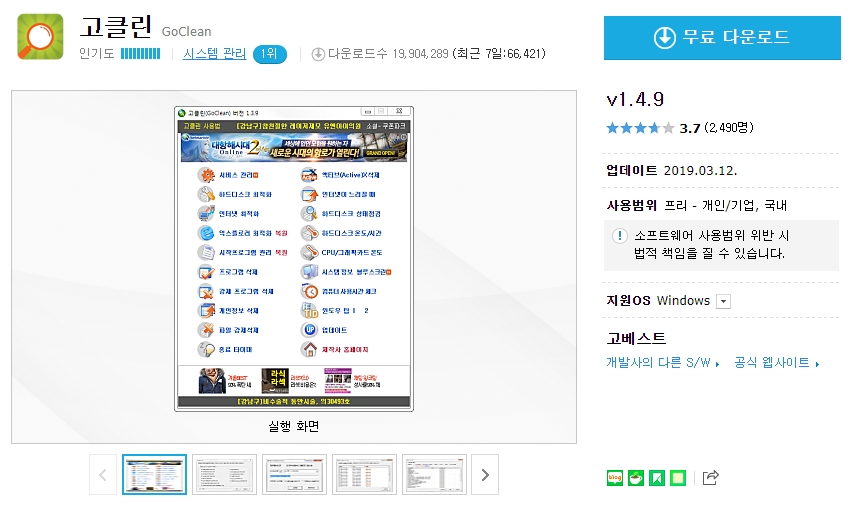The width and height of the screenshot is (852, 515).
Task: Click 액티브(Active)X삭제 icon in preview
Action: click(309, 175)
